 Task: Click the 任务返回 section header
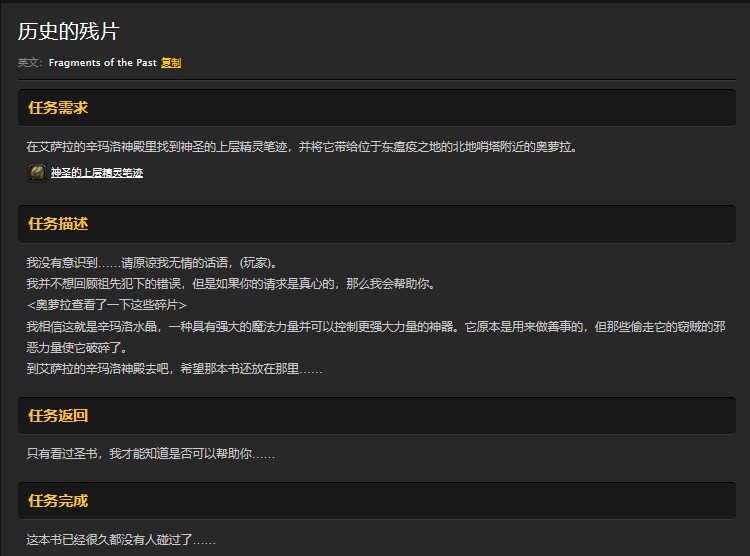point(58,415)
